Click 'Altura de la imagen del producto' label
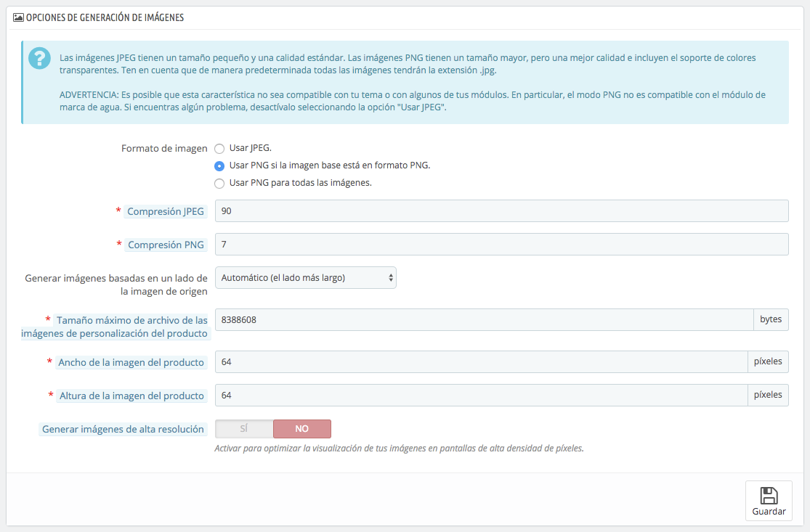810x532 pixels. [131, 396]
